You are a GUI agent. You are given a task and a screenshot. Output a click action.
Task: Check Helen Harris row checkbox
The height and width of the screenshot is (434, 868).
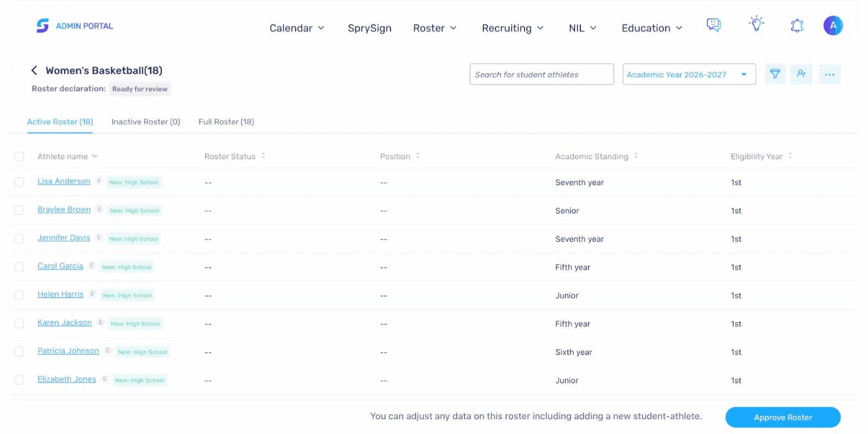19,295
